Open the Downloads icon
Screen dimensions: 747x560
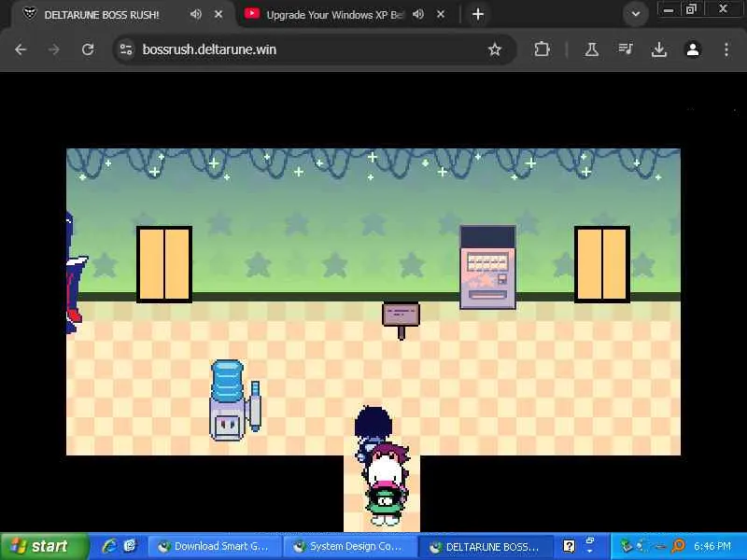pos(659,49)
